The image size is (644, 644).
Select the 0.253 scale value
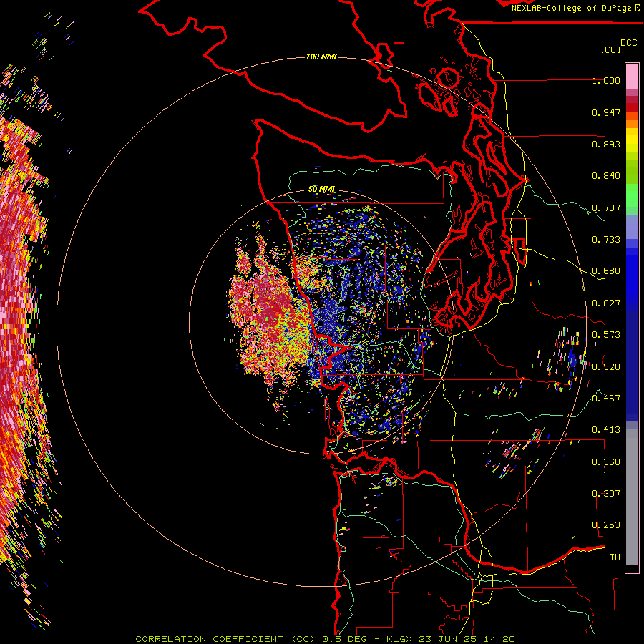click(606, 525)
